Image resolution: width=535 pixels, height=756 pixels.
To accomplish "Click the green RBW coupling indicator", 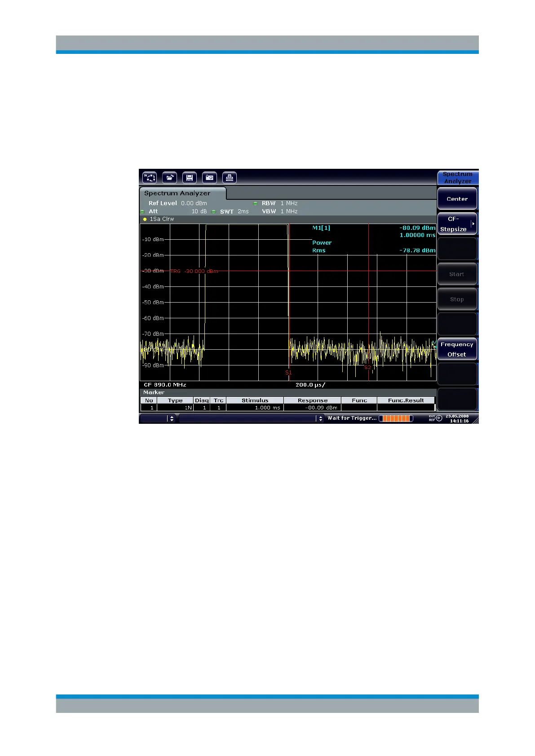I will point(255,203).
